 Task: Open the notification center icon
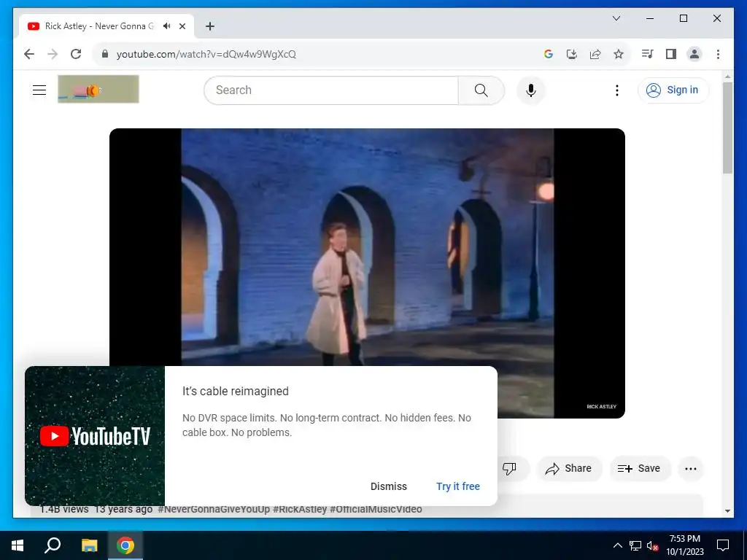(x=723, y=545)
